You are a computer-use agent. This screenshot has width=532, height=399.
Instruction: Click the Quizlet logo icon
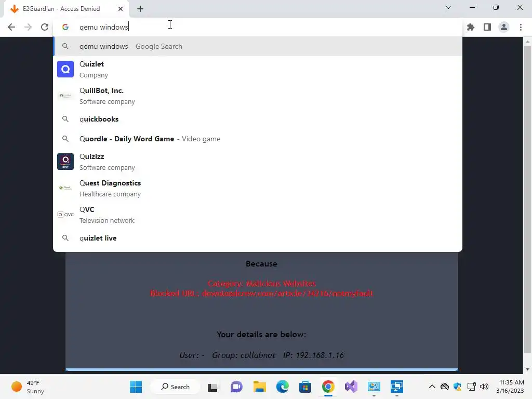[65, 69]
